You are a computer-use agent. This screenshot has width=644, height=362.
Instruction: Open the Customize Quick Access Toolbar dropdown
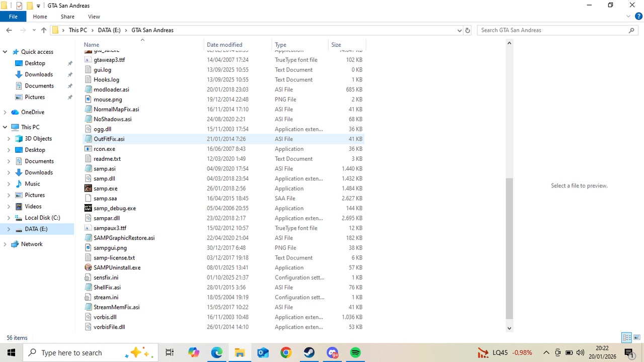(x=38, y=6)
